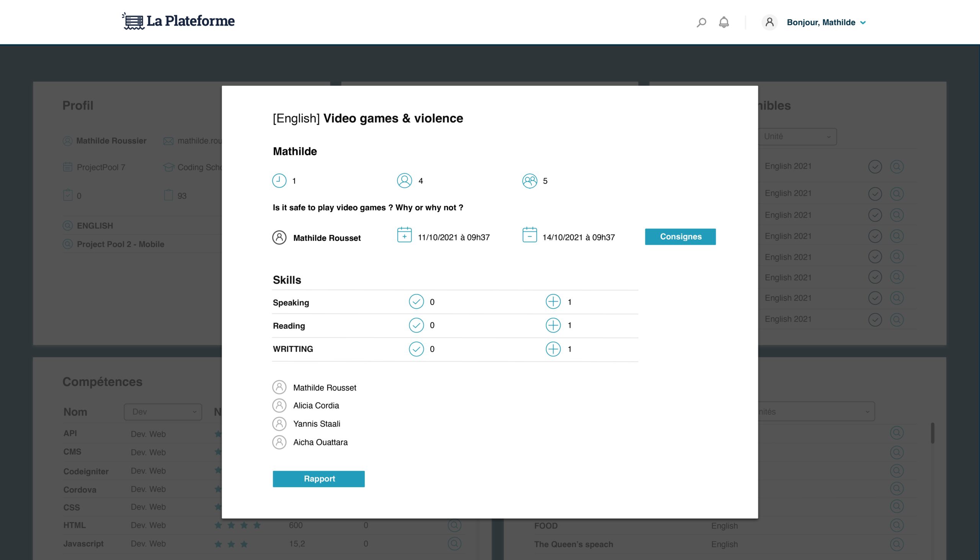980x560 pixels.
Task: Click the group members icon beside 5
Action: pos(529,181)
